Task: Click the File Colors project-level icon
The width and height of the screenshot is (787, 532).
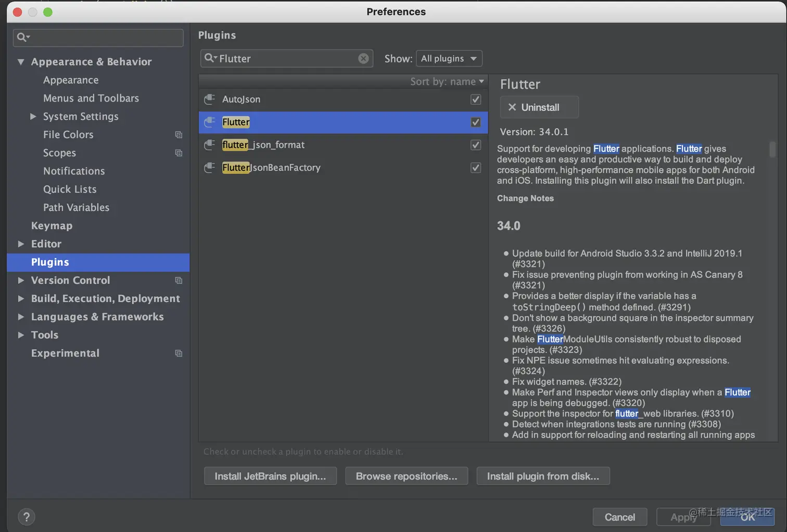Action: point(179,135)
